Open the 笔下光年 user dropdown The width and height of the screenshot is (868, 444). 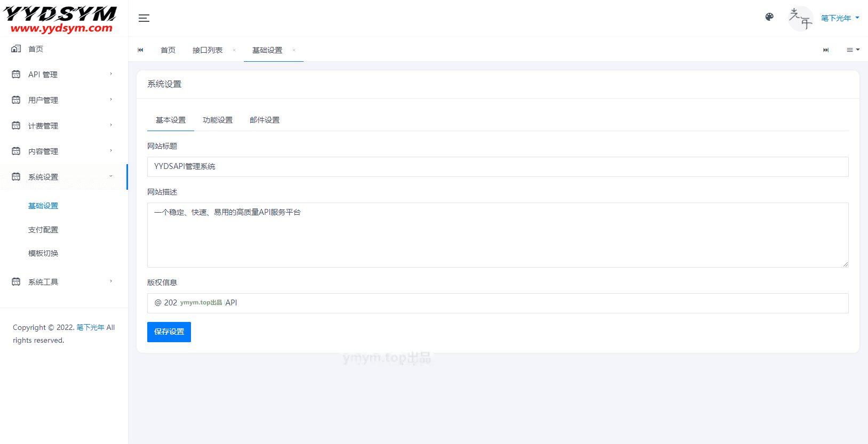(840, 18)
